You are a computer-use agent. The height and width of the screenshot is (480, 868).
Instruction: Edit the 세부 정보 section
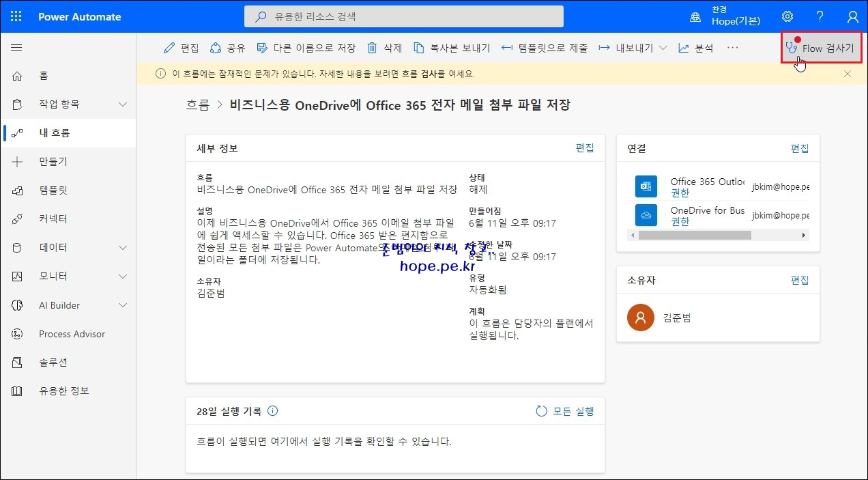585,148
